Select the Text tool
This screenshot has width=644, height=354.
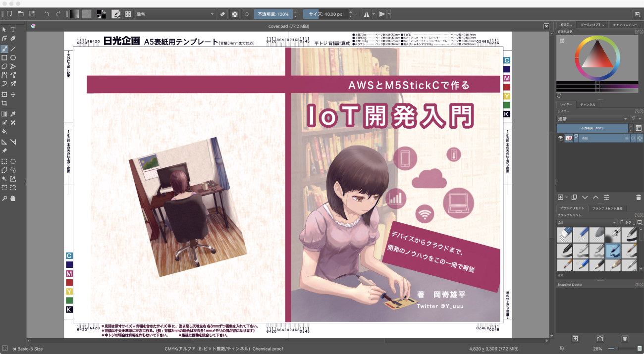(13, 30)
